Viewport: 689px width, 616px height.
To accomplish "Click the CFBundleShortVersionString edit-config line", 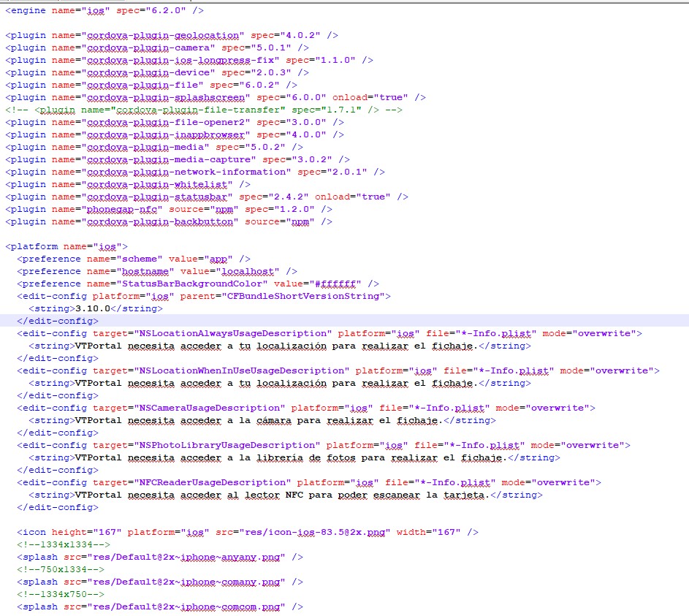I will coord(204,296).
